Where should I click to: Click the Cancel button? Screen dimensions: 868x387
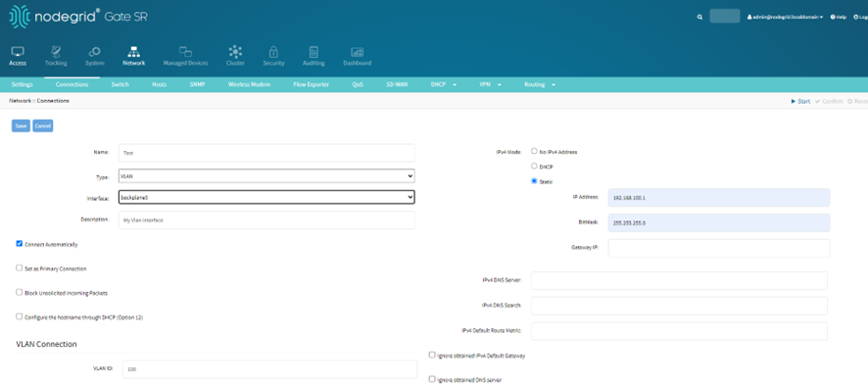(43, 126)
